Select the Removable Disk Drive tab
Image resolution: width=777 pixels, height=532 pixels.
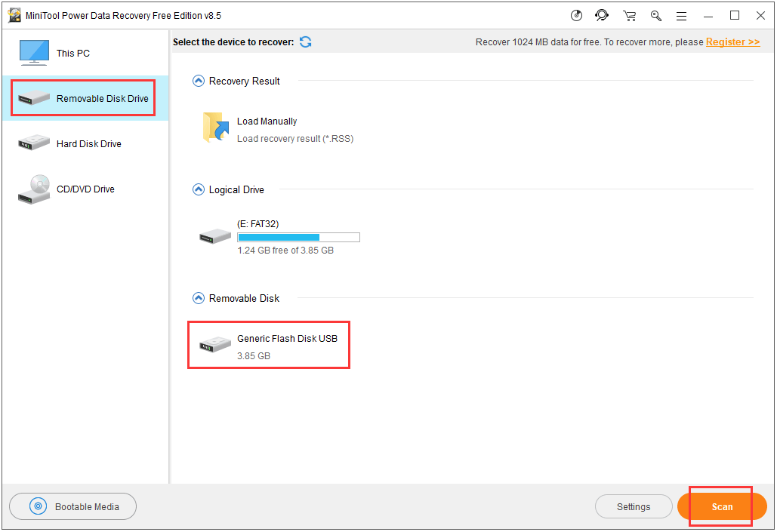coord(84,99)
